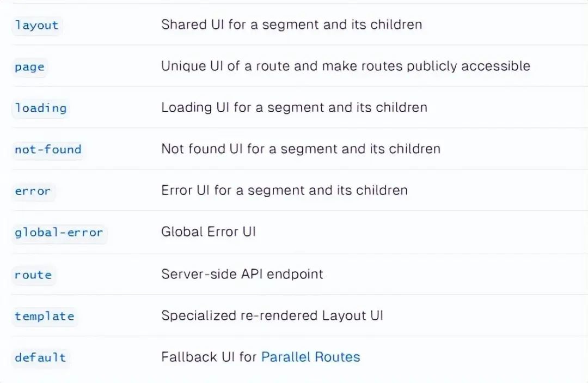Click the 'Loading UI for a segment' text
The height and width of the screenshot is (383, 588).
pos(294,107)
